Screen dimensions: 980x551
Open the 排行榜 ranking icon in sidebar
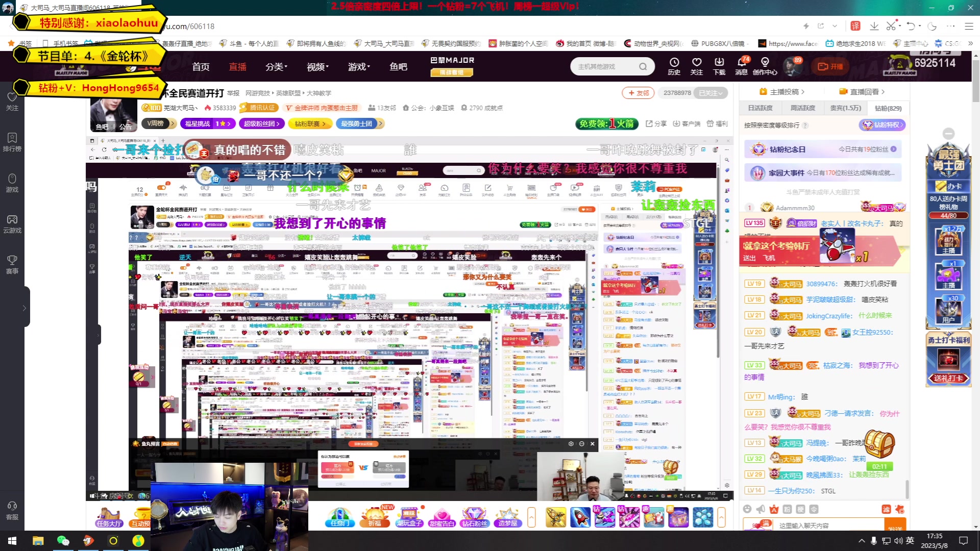(x=12, y=142)
